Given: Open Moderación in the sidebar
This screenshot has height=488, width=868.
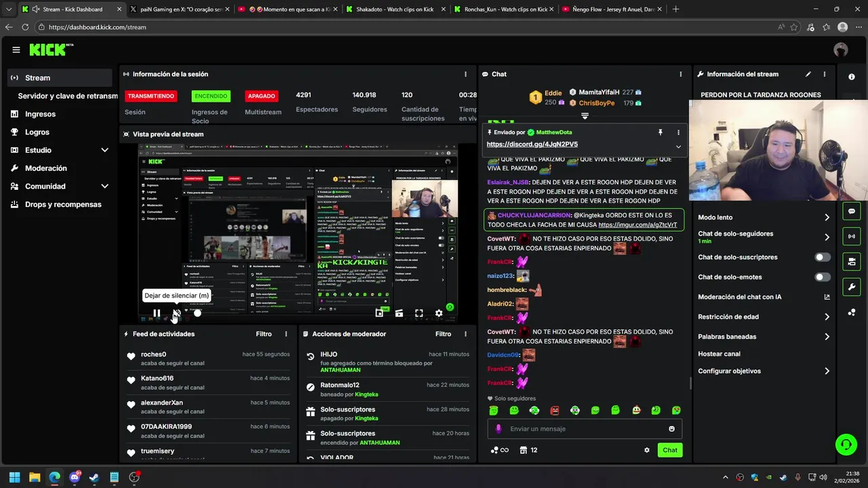Looking at the screenshot, I should [x=60, y=168].
